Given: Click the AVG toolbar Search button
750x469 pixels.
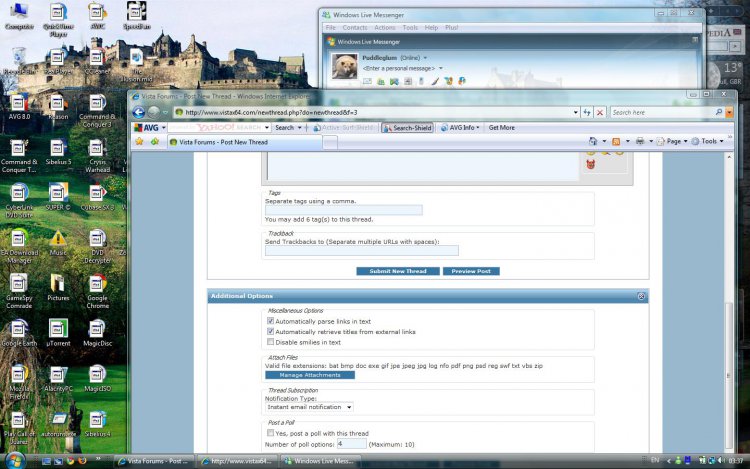Looking at the screenshot, I should click(285, 128).
